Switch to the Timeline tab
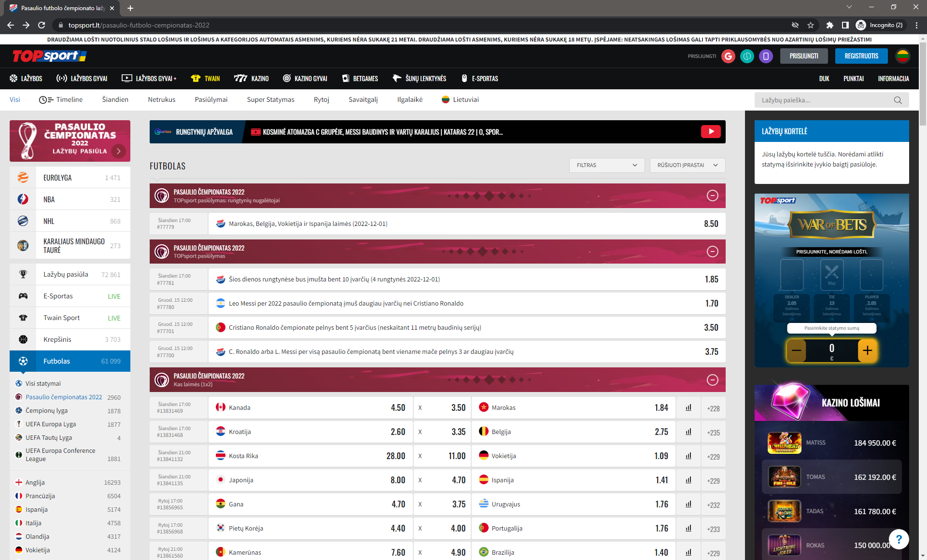Screen dimensions: 927x560 (x=61, y=99)
